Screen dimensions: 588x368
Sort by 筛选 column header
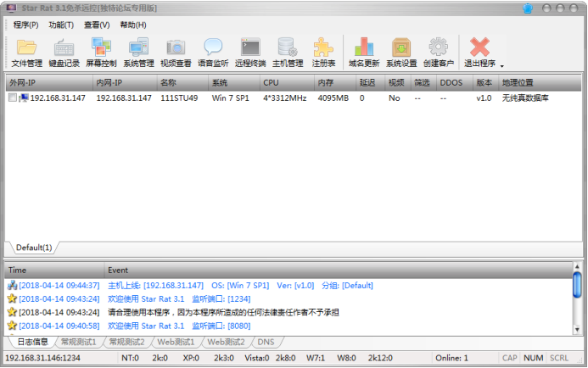point(423,82)
